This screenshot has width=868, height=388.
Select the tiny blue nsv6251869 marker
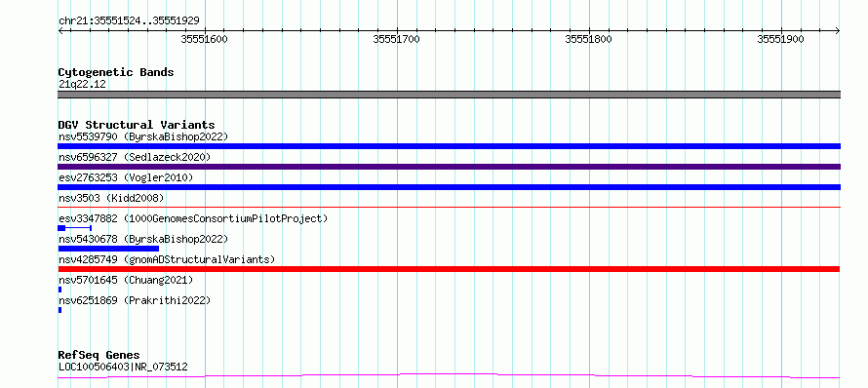point(59,310)
